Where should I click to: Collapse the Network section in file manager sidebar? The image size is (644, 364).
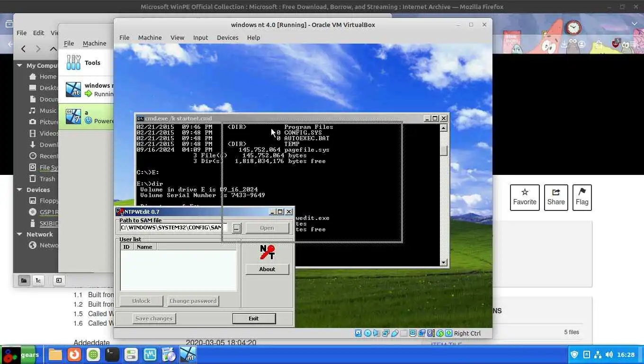pyautogui.click(x=20, y=234)
